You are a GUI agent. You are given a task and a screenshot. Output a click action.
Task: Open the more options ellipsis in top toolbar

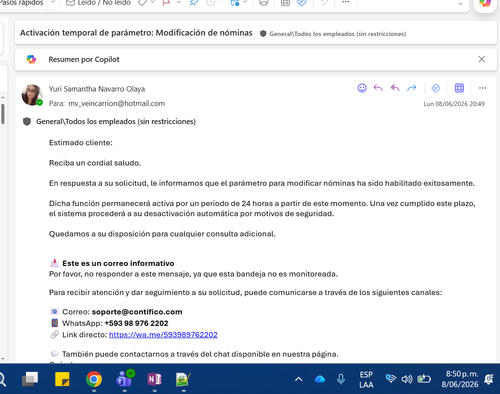click(346, 2)
